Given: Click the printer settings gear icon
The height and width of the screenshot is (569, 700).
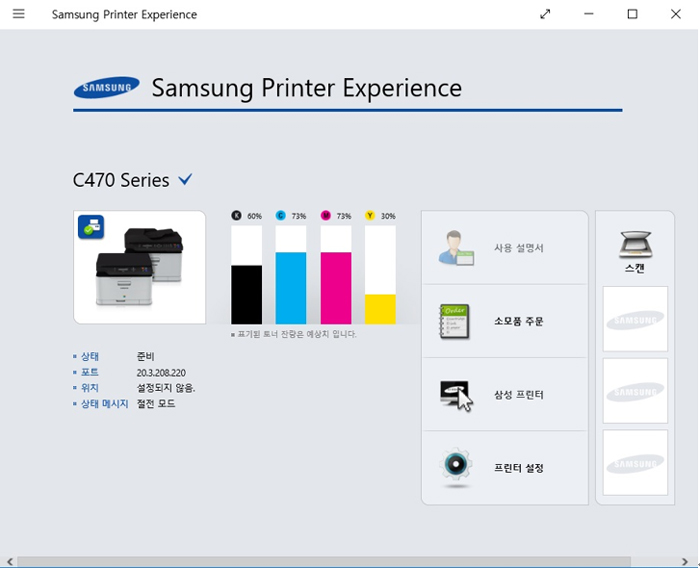Looking at the screenshot, I should click(x=455, y=466).
